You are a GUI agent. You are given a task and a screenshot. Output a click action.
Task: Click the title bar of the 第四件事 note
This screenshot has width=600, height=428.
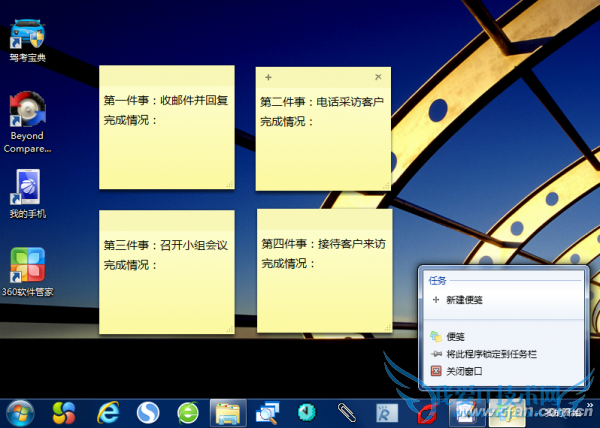324,219
